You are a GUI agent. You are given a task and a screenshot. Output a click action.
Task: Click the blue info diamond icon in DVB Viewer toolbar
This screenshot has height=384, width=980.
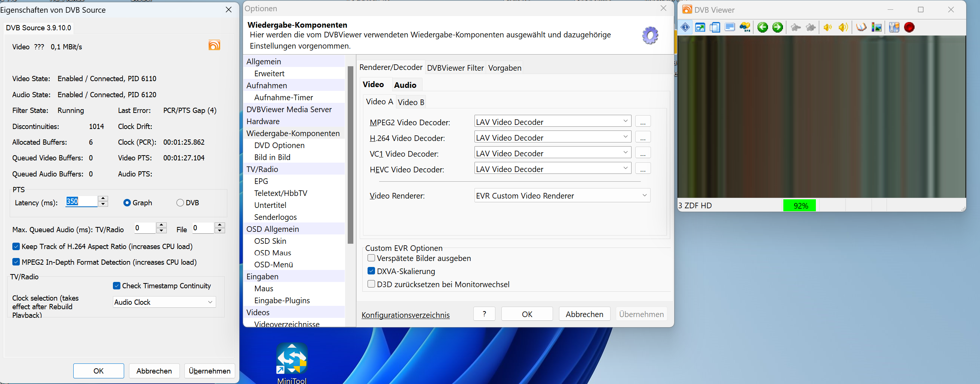coord(685,27)
